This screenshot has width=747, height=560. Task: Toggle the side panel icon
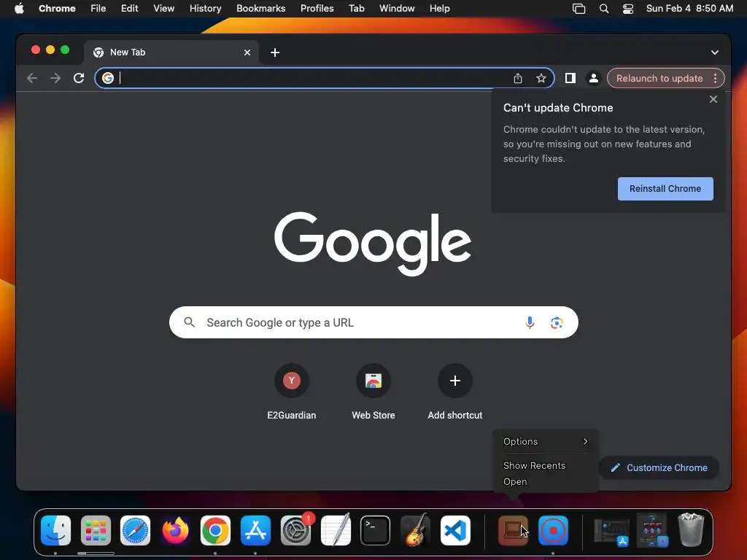click(570, 78)
